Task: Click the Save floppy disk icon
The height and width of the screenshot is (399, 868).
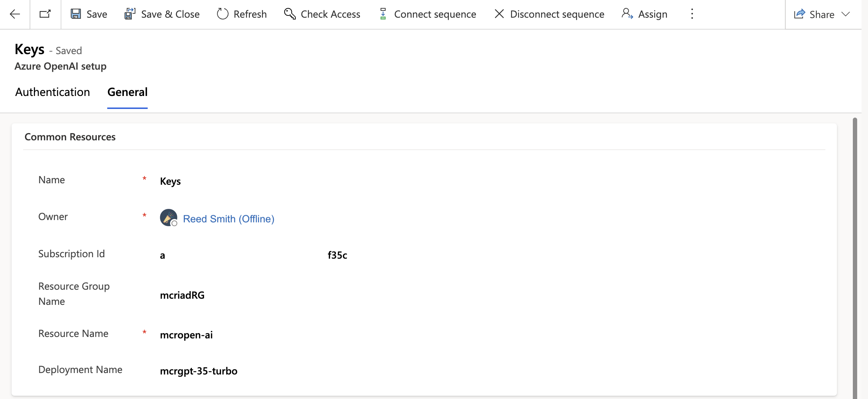Action: click(x=76, y=14)
